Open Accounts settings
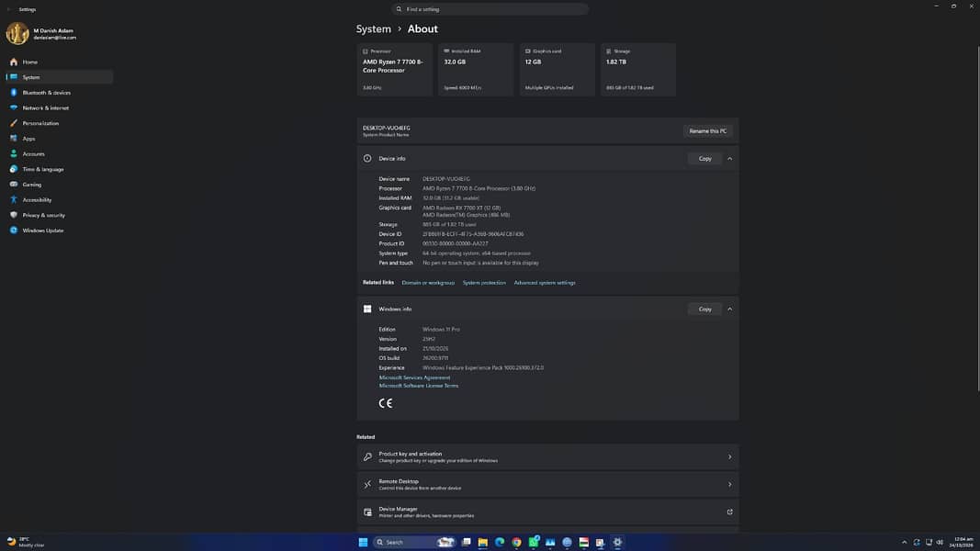The width and height of the screenshot is (980, 551). (x=60, y=153)
